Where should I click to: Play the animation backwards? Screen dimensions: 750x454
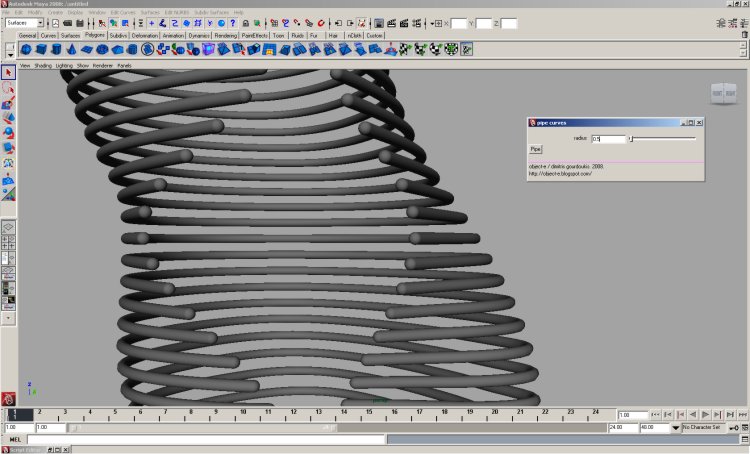click(x=693, y=415)
